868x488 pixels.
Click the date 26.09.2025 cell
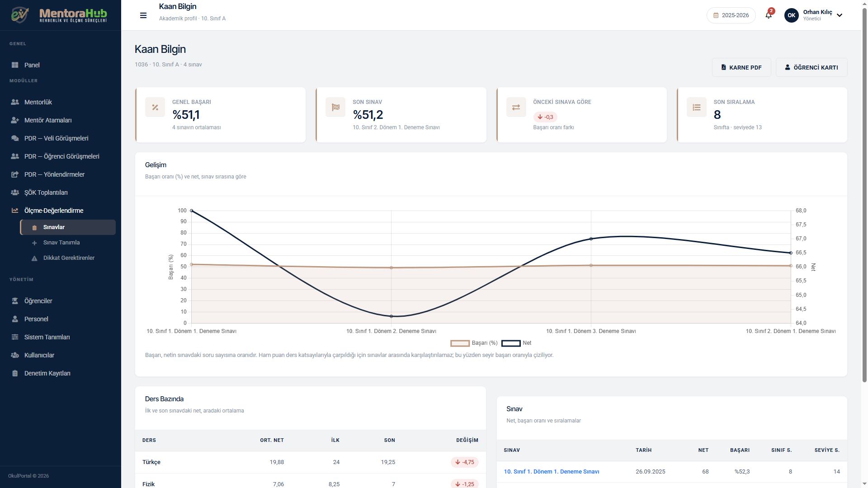point(650,472)
